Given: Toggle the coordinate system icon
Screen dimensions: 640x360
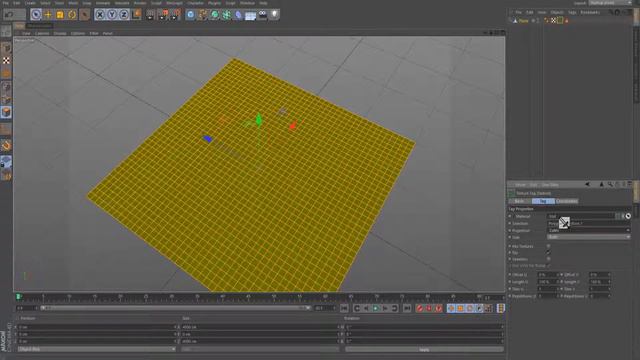Looking at the screenshot, I should pyautogui.click(x=136, y=15).
